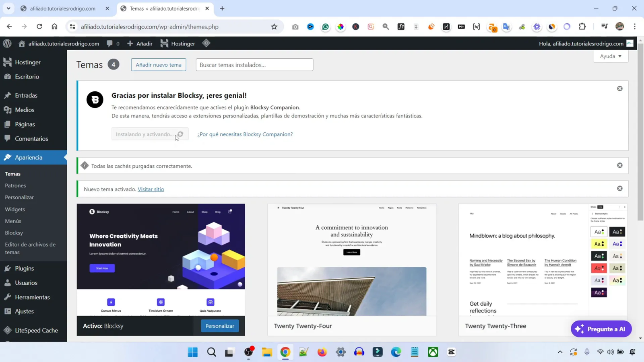Open the Comentarios bubble in the admin toolbar
This screenshot has height=362, width=644.
tap(112, 43)
